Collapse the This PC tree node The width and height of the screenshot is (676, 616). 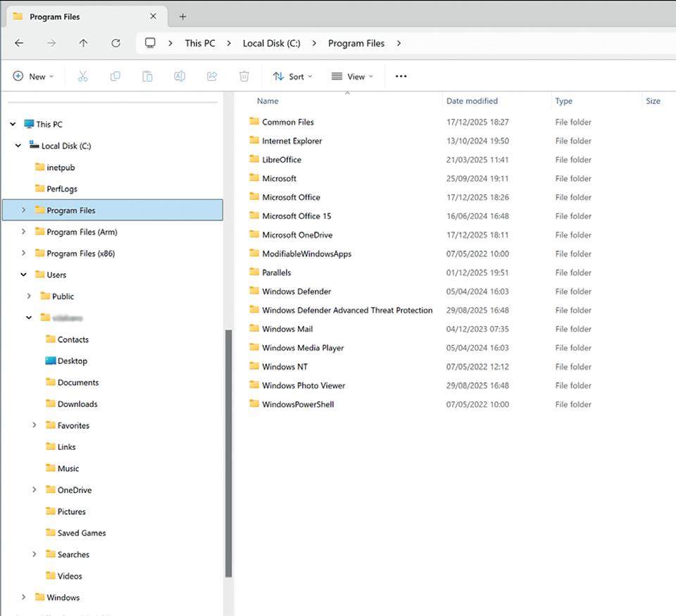click(13, 124)
